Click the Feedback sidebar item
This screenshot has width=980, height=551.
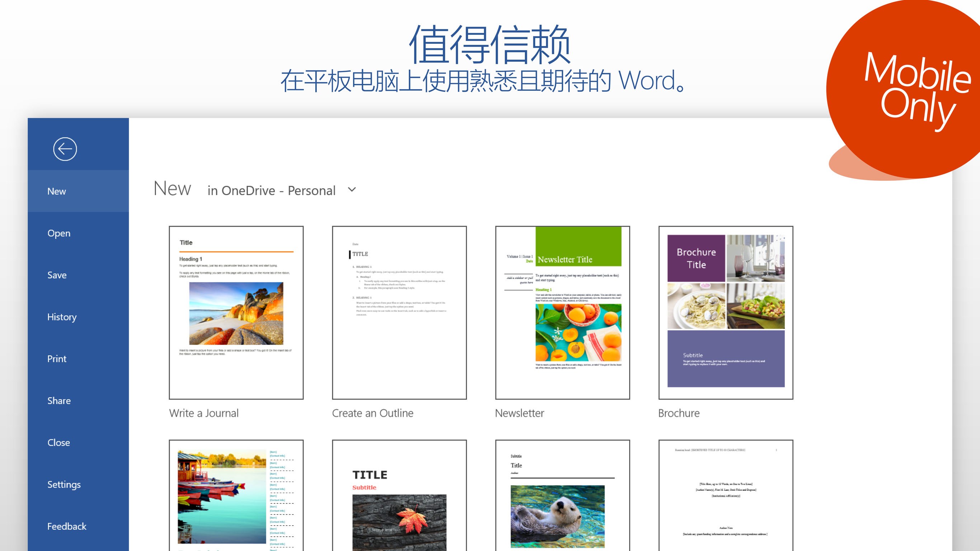[x=67, y=526]
